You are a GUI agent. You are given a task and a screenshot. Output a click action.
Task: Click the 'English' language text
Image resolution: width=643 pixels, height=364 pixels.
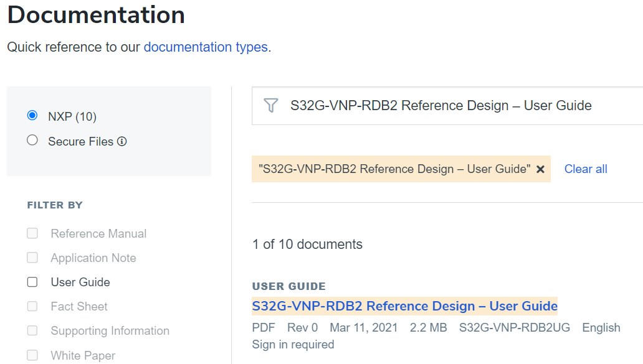[x=601, y=327]
